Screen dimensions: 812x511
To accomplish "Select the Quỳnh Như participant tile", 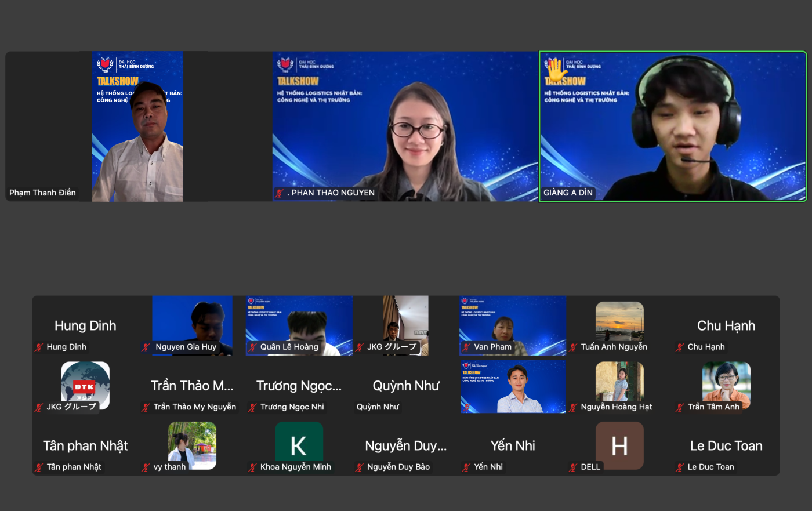I will (405, 386).
